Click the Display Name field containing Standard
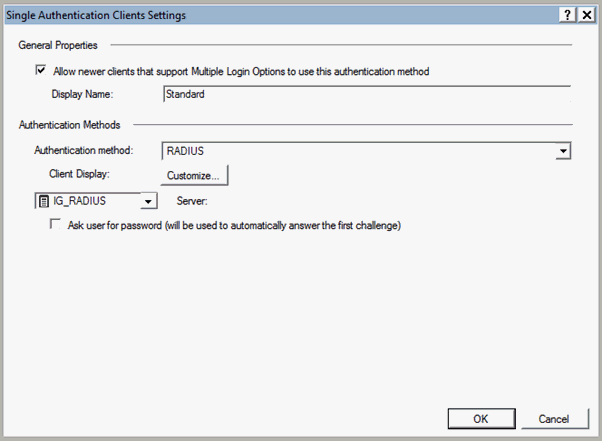Screen dimensions: 602x441 [x=365, y=94]
